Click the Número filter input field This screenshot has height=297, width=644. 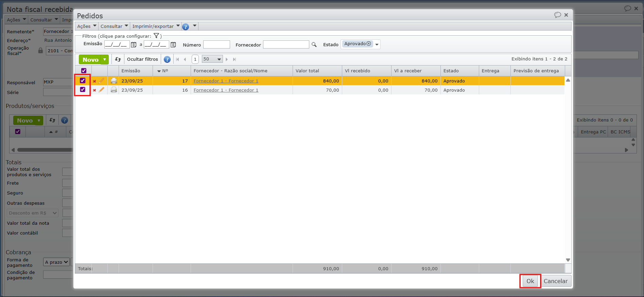click(x=216, y=44)
